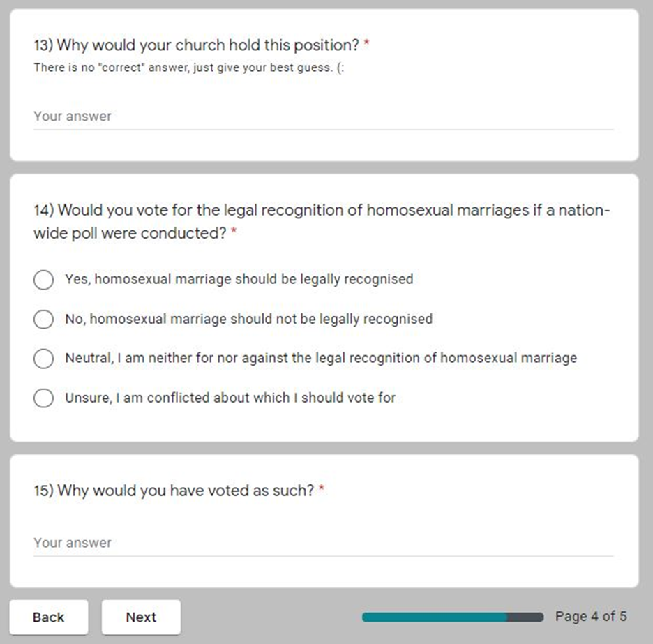Select the Unsure radio button circle
The height and width of the screenshot is (644, 653).
pyautogui.click(x=43, y=398)
